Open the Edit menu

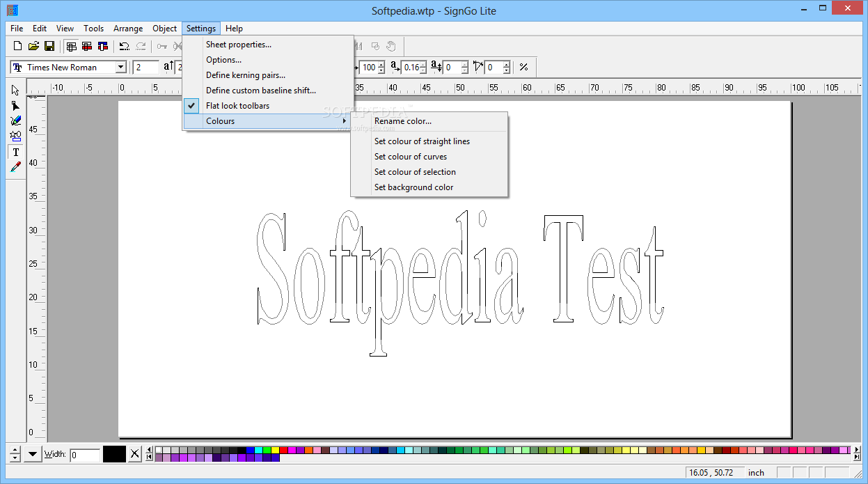(x=40, y=29)
